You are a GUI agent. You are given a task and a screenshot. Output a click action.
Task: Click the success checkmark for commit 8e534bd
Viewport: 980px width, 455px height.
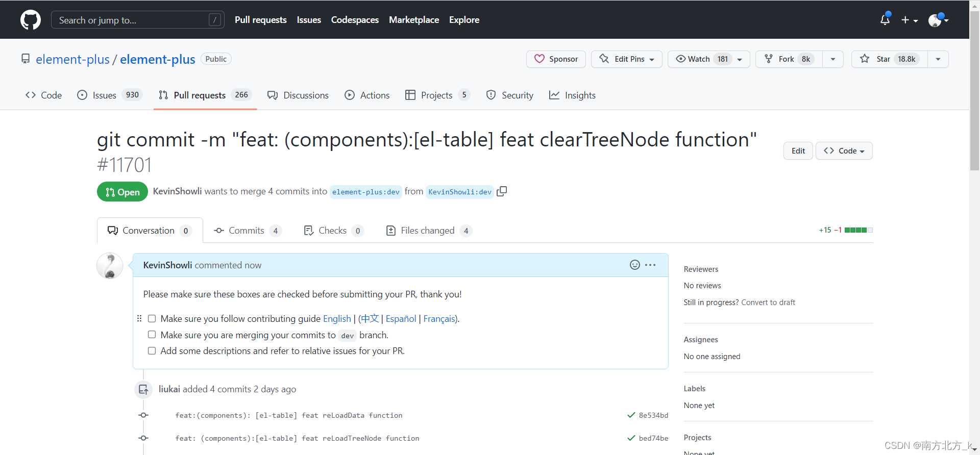coord(631,415)
